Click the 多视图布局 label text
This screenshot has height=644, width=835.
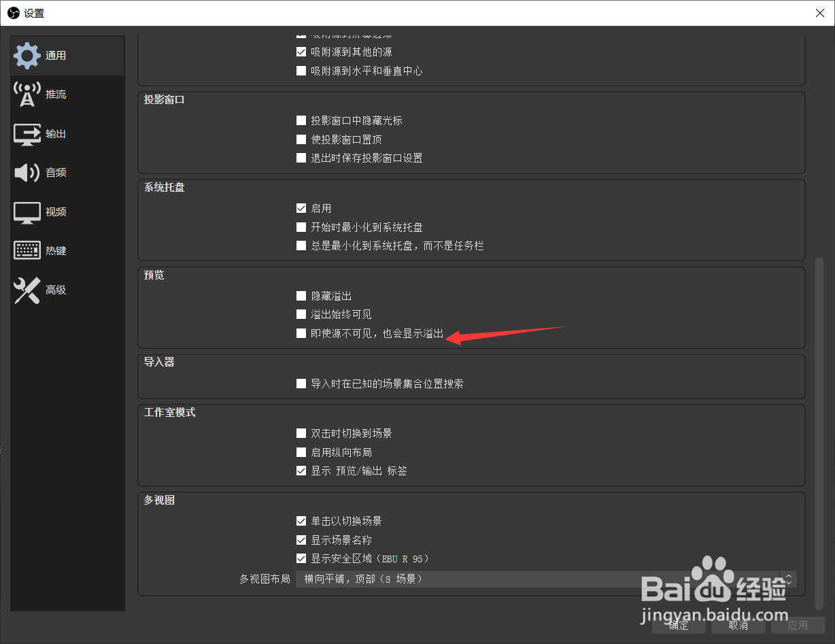pos(265,579)
